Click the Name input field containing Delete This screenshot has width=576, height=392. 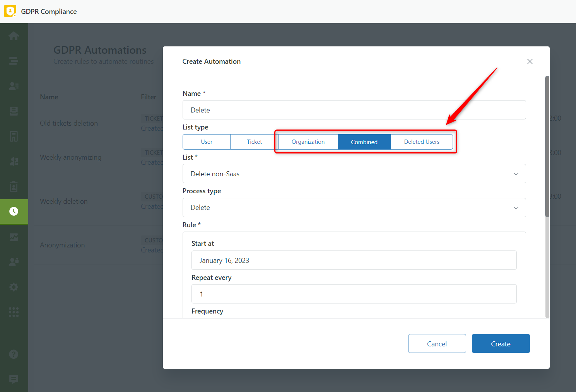[354, 110]
